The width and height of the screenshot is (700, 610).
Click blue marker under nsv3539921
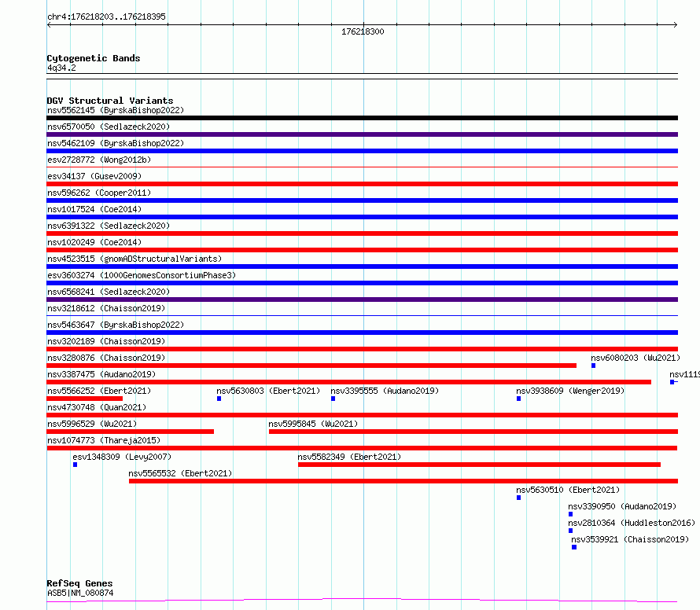coord(574,547)
